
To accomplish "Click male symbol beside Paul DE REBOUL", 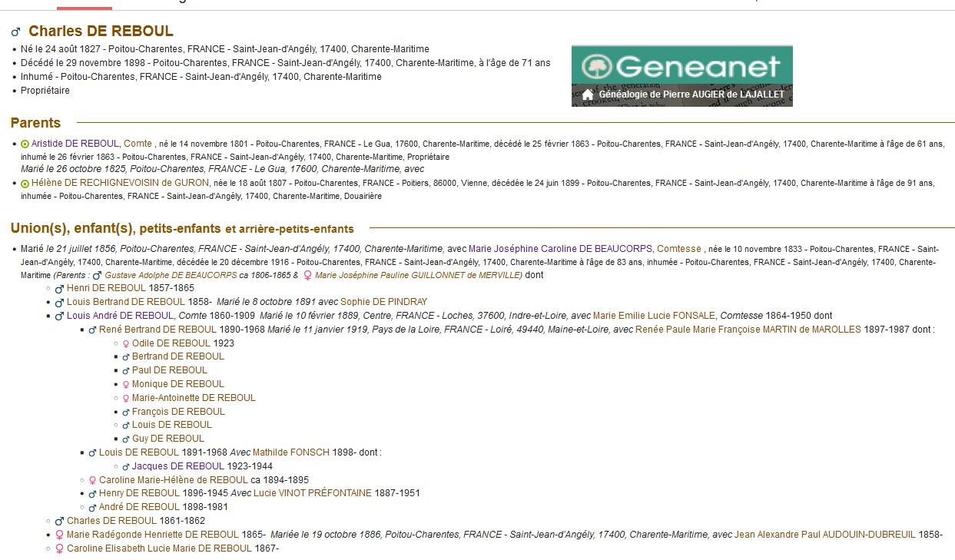I will pyautogui.click(x=126, y=371).
